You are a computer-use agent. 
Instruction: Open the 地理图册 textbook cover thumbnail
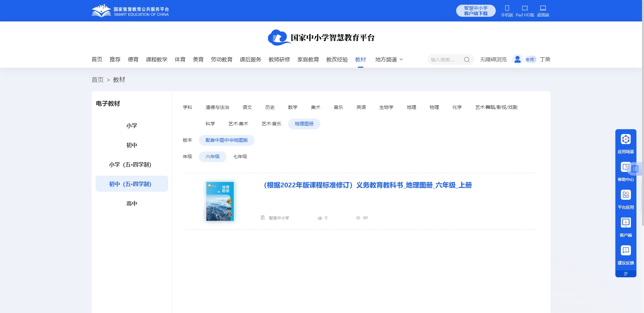(220, 201)
